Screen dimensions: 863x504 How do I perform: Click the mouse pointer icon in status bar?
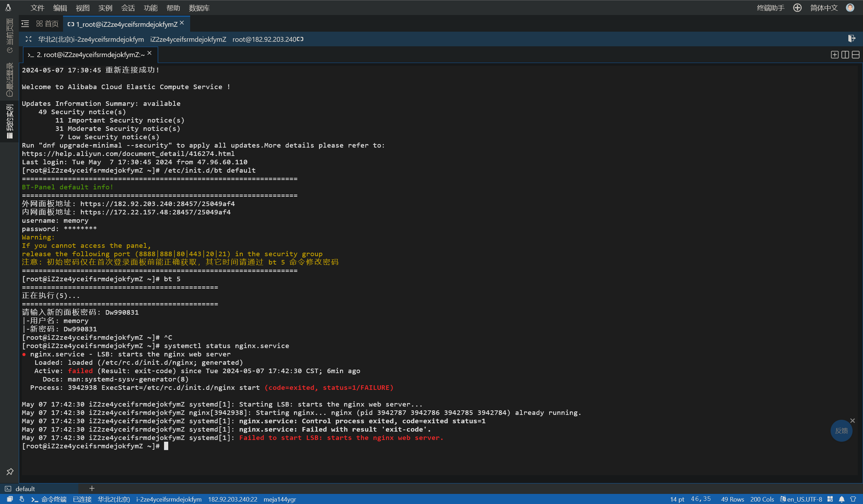pyautogui.click(x=22, y=499)
